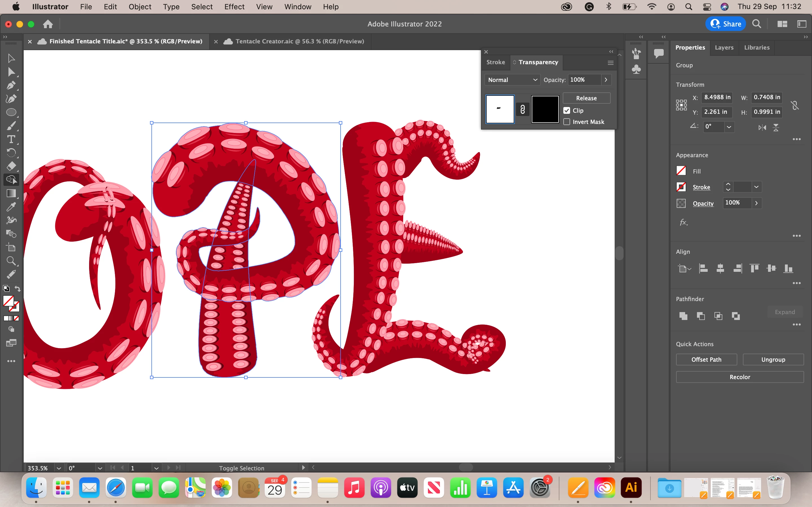Uncheck the Clip checkbox
The image size is (812, 507).
coord(567,111)
